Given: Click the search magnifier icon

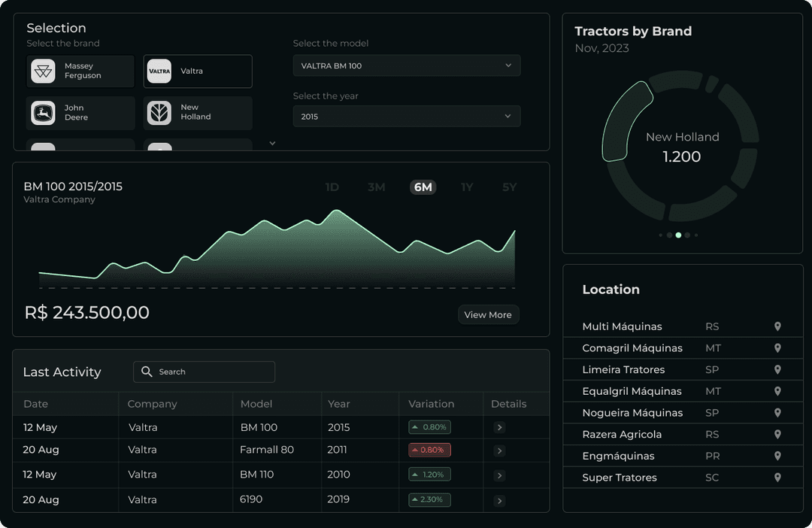Looking at the screenshot, I should click(147, 372).
